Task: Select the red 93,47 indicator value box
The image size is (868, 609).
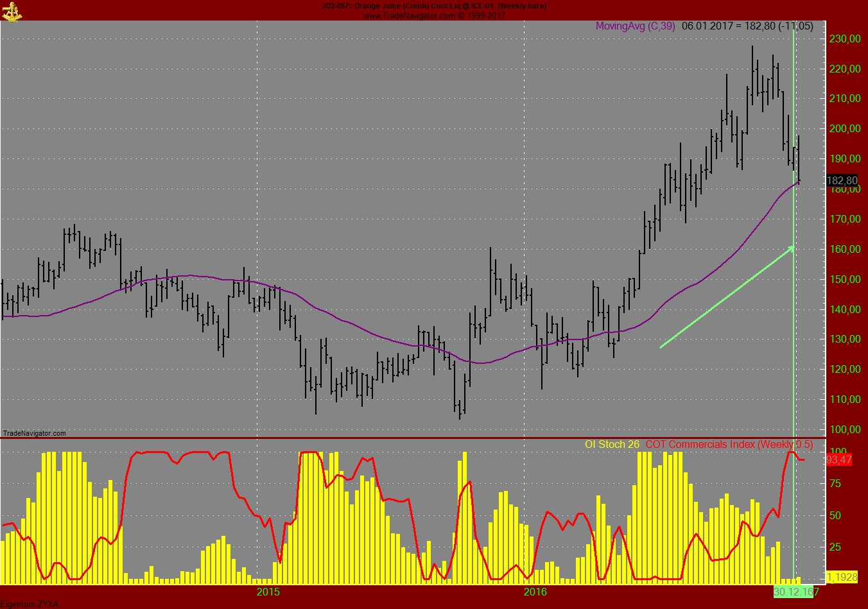Action: [x=838, y=459]
